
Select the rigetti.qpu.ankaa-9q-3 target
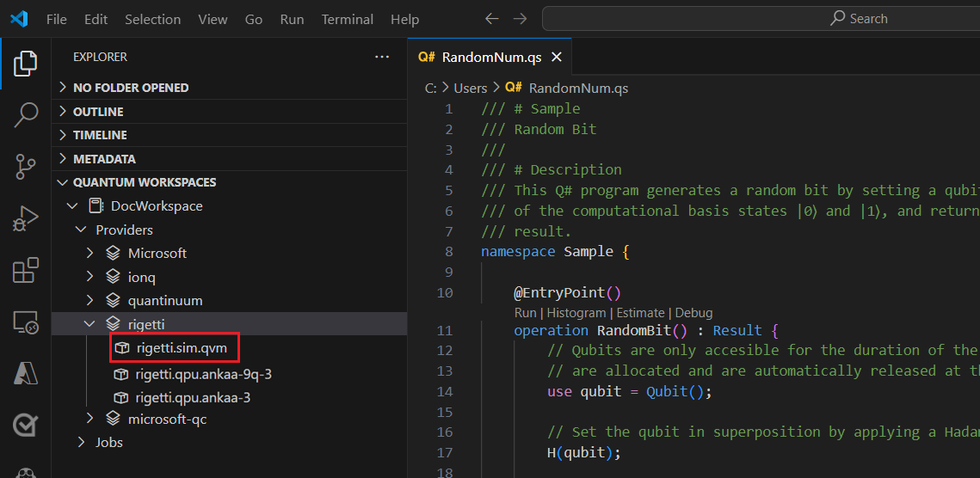204,375
